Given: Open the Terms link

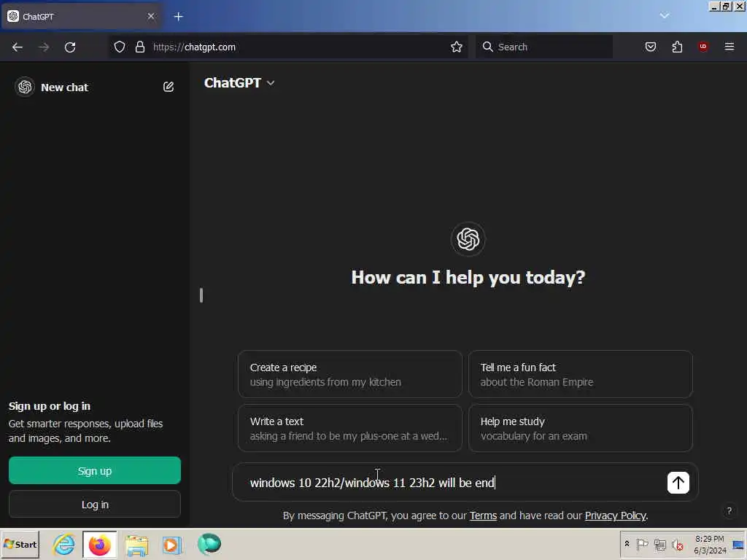Looking at the screenshot, I should pos(483,516).
